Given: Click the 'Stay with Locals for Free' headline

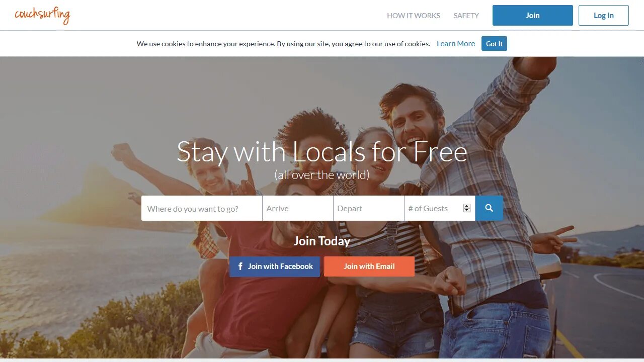Looking at the screenshot, I should tap(322, 151).
